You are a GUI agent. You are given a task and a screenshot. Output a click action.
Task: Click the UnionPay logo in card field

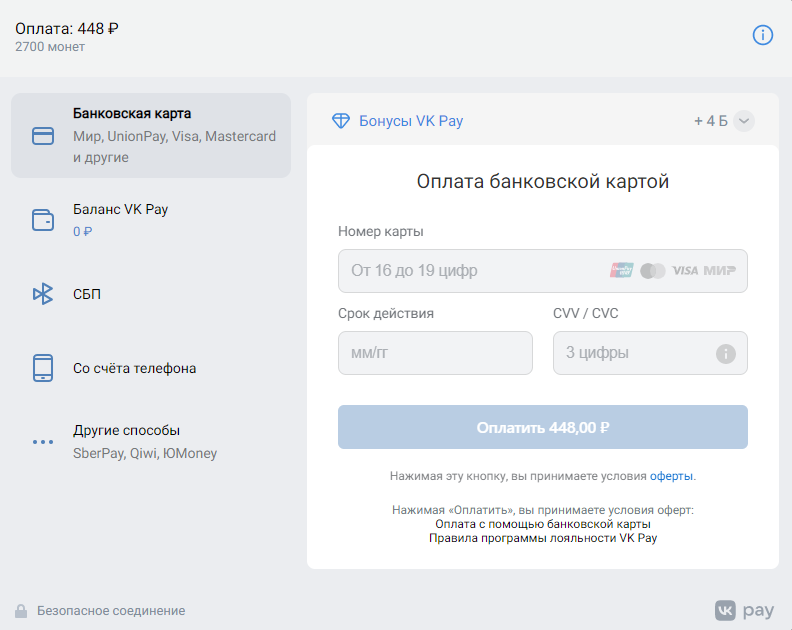621,270
